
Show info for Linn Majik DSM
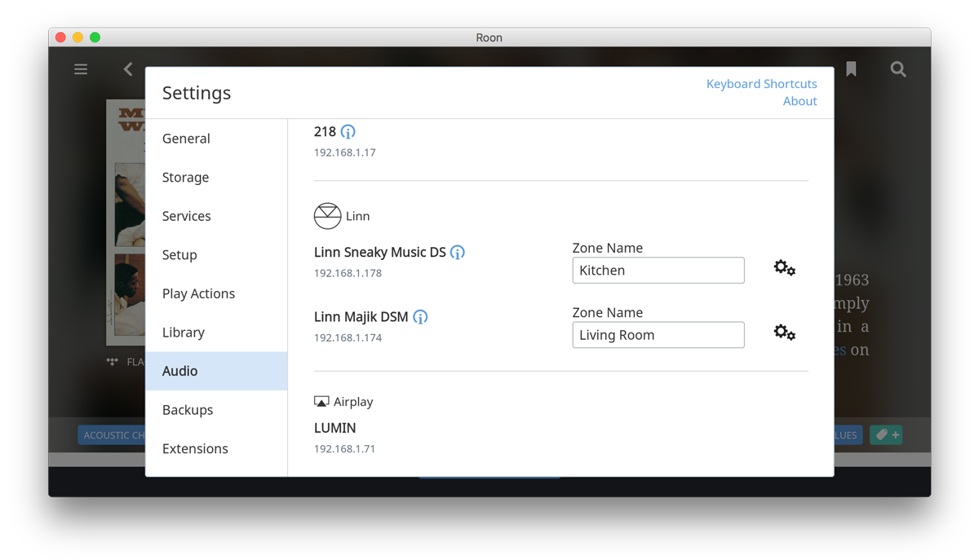420,317
